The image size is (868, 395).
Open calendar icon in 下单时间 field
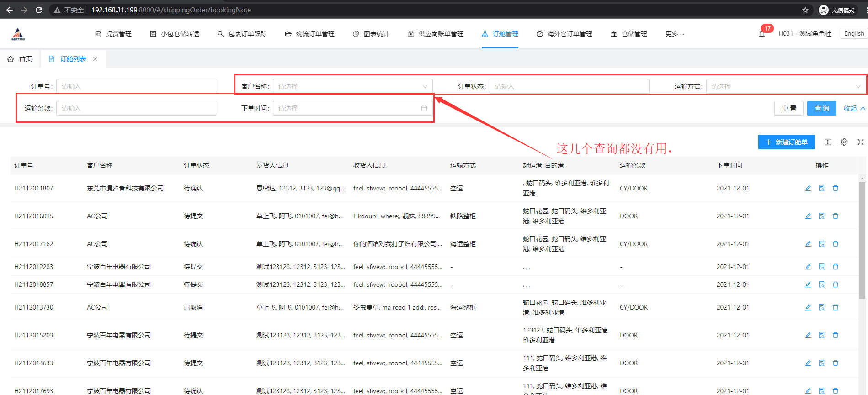coord(424,108)
